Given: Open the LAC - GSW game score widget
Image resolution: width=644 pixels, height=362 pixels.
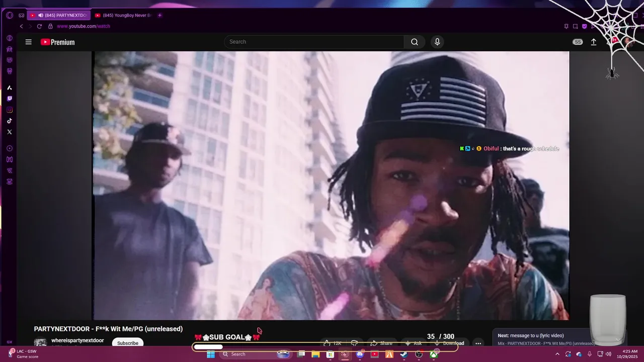Looking at the screenshot, I should [x=23, y=354].
